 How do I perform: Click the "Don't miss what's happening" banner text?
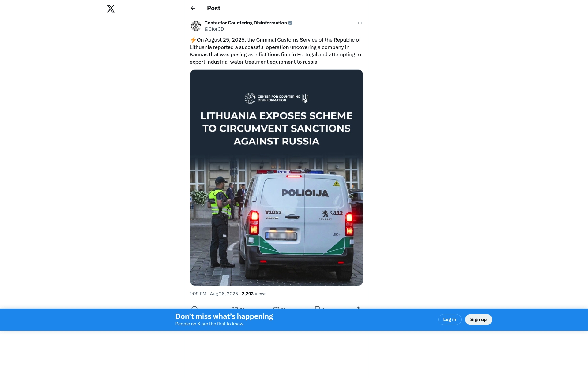point(224,316)
